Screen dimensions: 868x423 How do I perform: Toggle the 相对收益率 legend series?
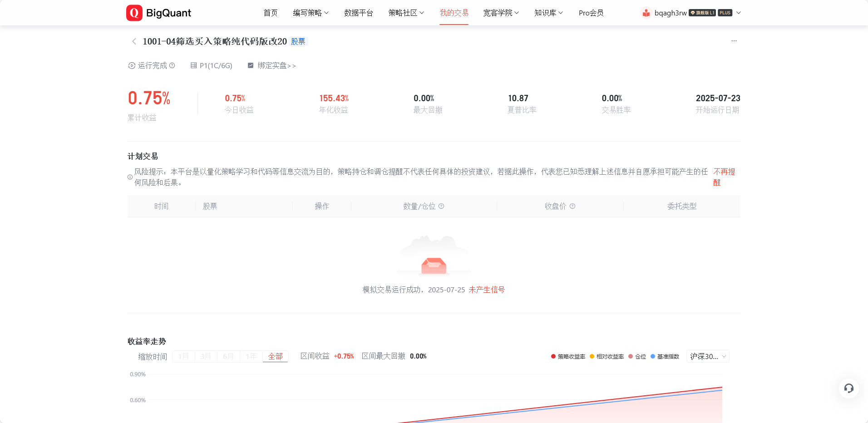(607, 357)
